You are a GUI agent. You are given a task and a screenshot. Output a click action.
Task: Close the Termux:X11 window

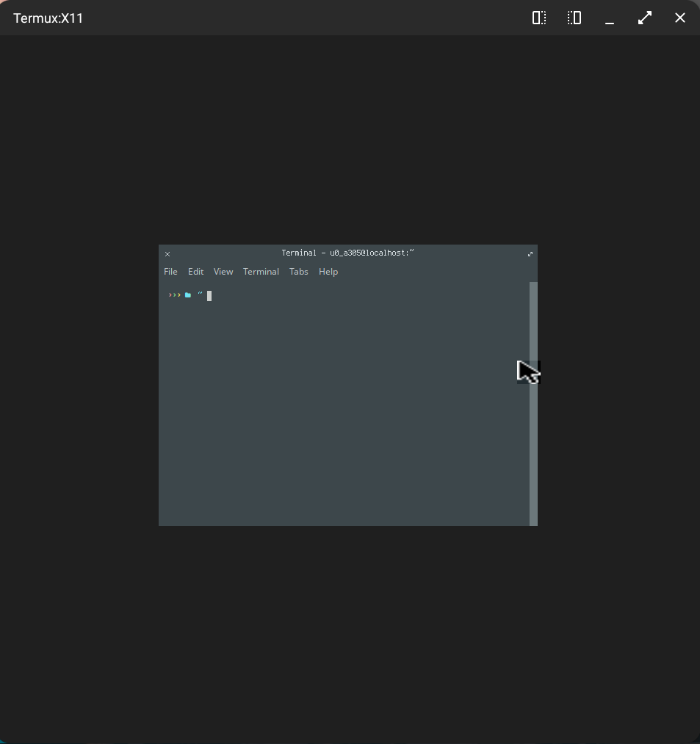tap(680, 18)
